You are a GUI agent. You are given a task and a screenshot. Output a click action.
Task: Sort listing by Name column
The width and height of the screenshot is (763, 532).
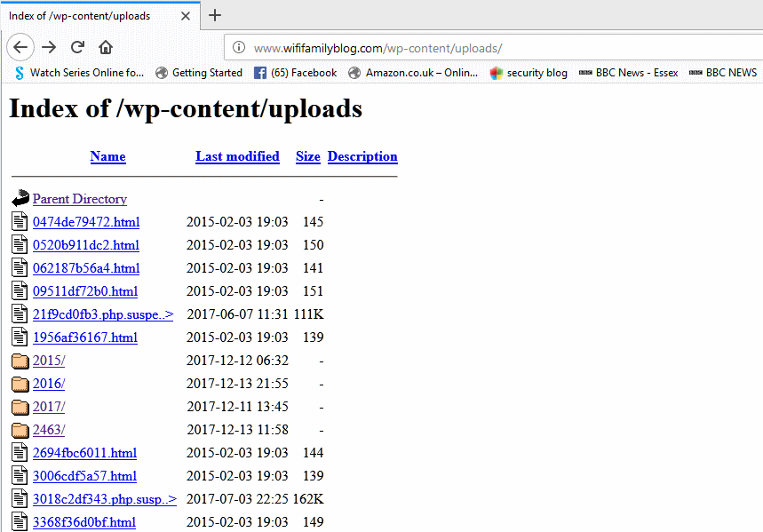(108, 156)
